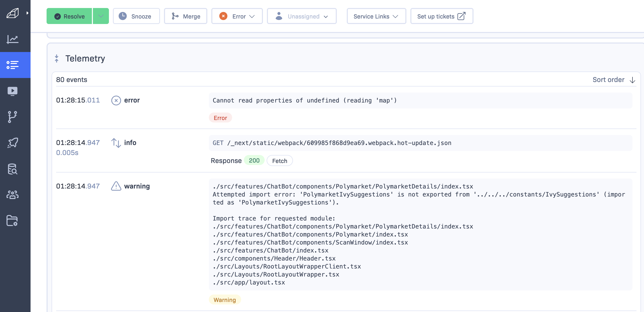The height and width of the screenshot is (312, 644).
Task: Open the Service Links menu
Action: pos(376,16)
